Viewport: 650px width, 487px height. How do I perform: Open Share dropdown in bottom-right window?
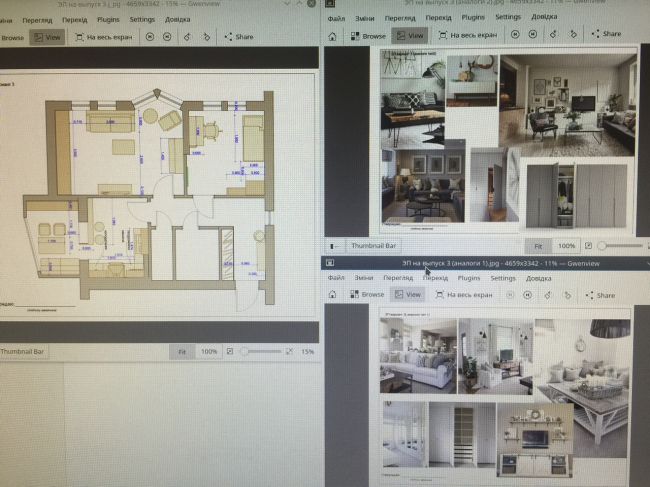600,295
